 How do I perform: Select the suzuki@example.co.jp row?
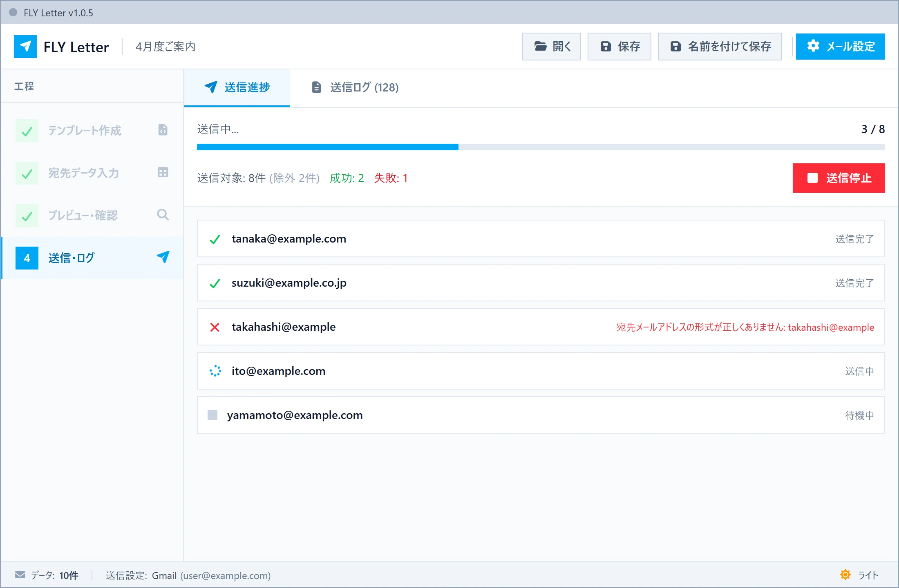(x=541, y=283)
